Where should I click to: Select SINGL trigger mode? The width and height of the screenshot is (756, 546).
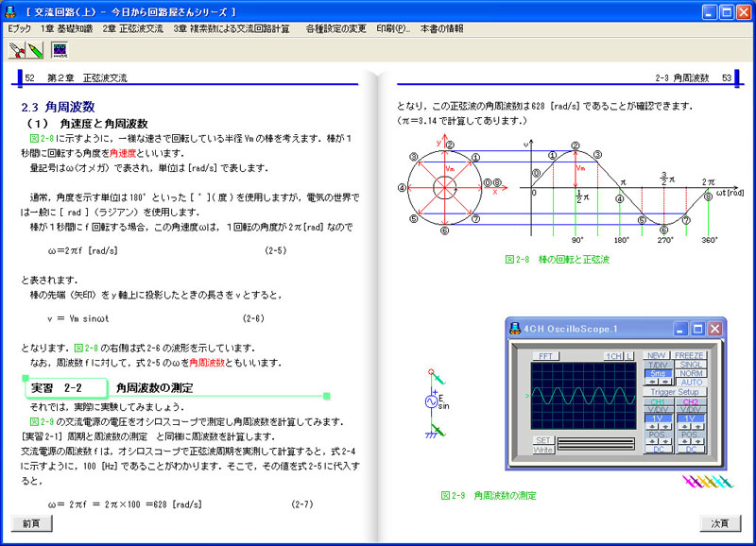691,365
